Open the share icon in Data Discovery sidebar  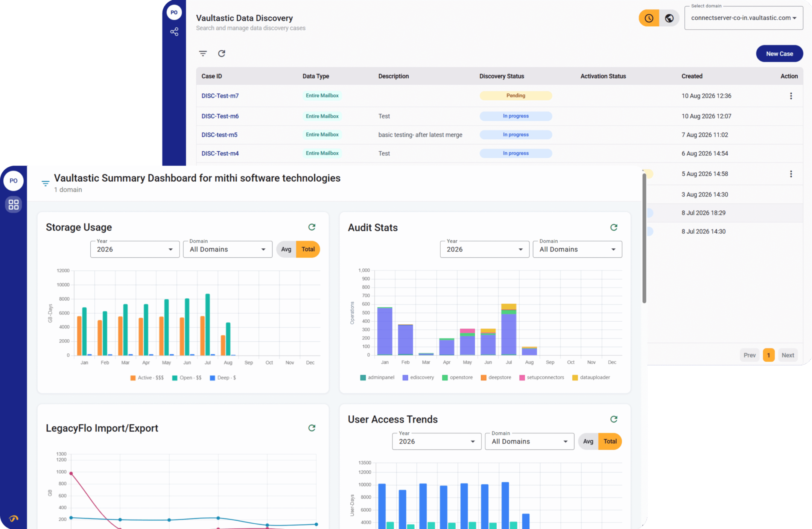174,32
